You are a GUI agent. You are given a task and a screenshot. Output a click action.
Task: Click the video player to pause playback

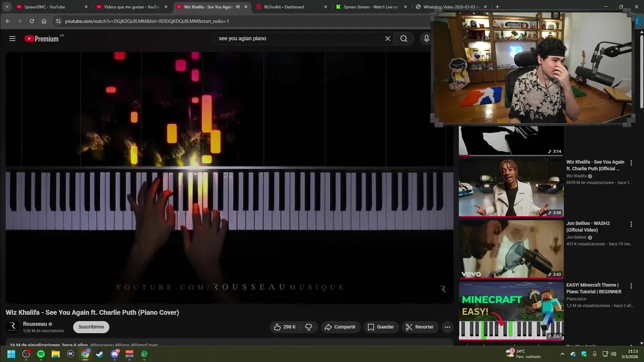tap(229, 177)
